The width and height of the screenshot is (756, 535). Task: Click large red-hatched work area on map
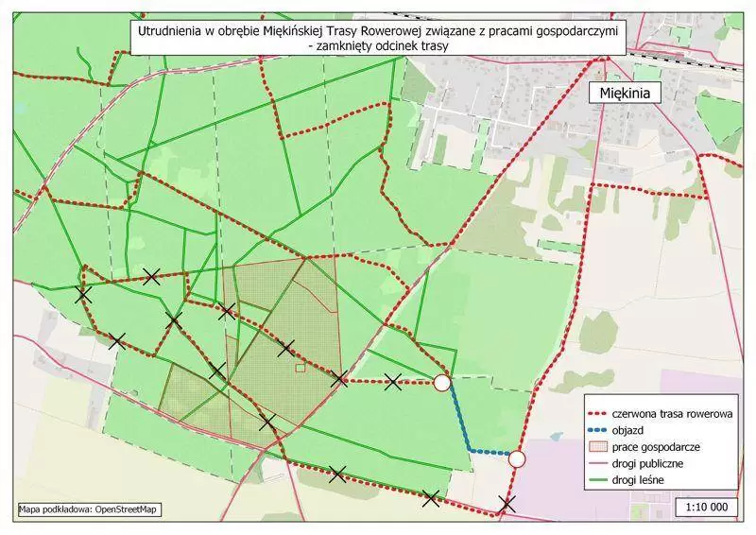coord(283,312)
